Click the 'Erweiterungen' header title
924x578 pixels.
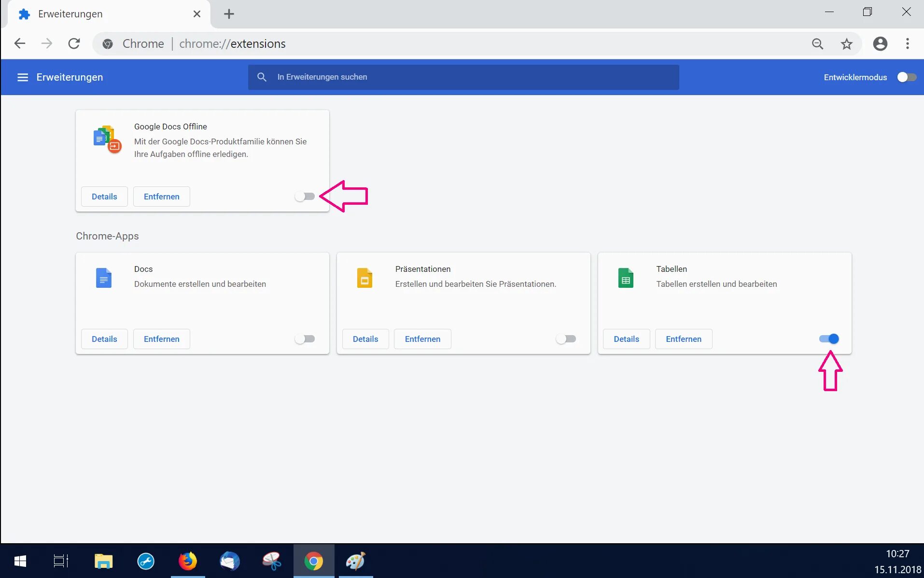tap(70, 77)
